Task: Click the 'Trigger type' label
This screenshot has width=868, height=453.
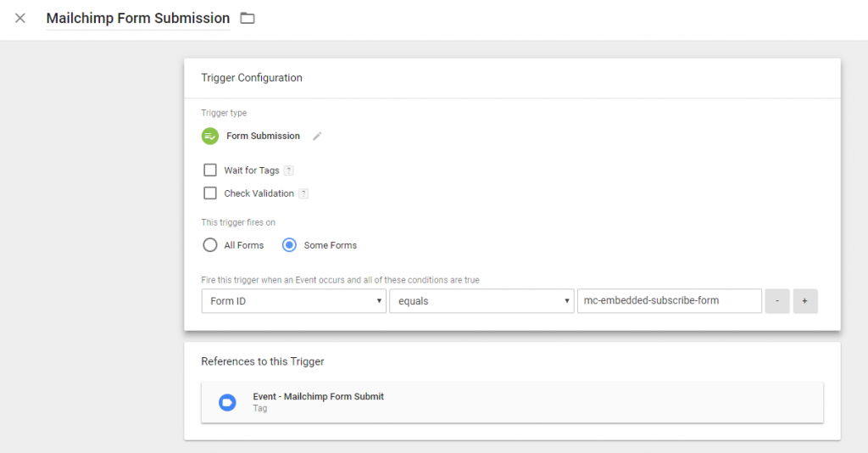Action: pos(224,113)
